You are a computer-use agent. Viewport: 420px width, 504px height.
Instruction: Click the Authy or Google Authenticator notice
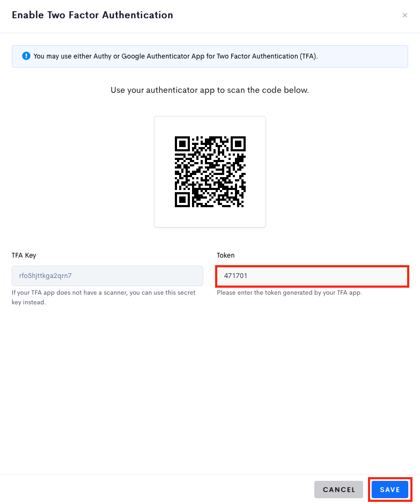210,56
